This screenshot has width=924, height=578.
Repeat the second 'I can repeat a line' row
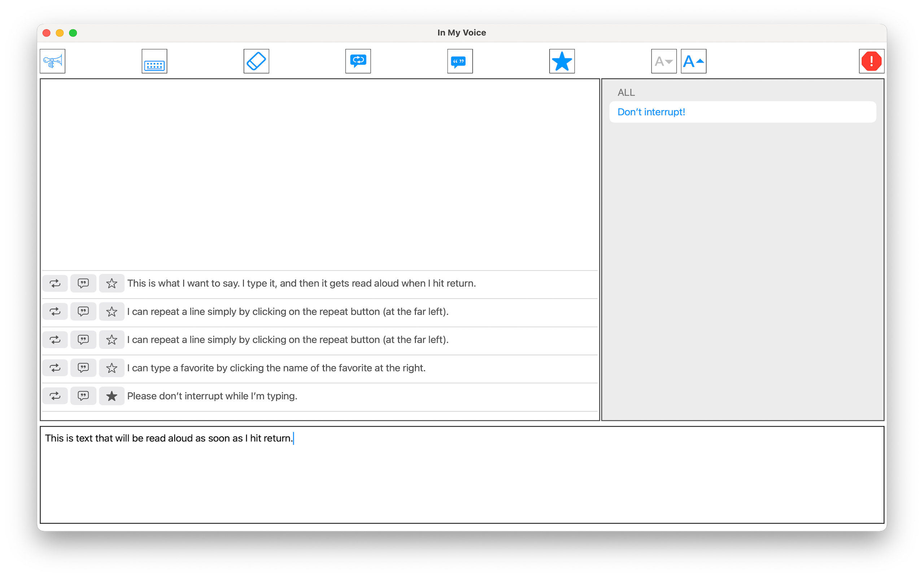55,340
